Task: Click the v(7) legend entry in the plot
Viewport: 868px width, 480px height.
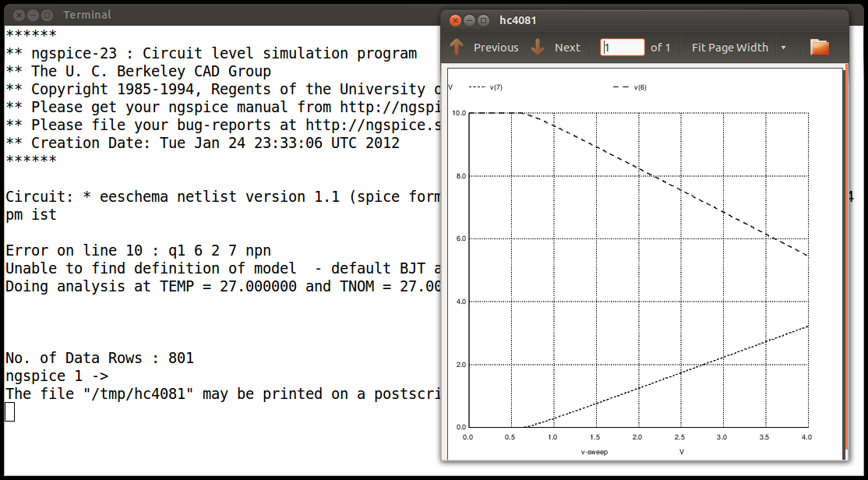Action: 485,87
